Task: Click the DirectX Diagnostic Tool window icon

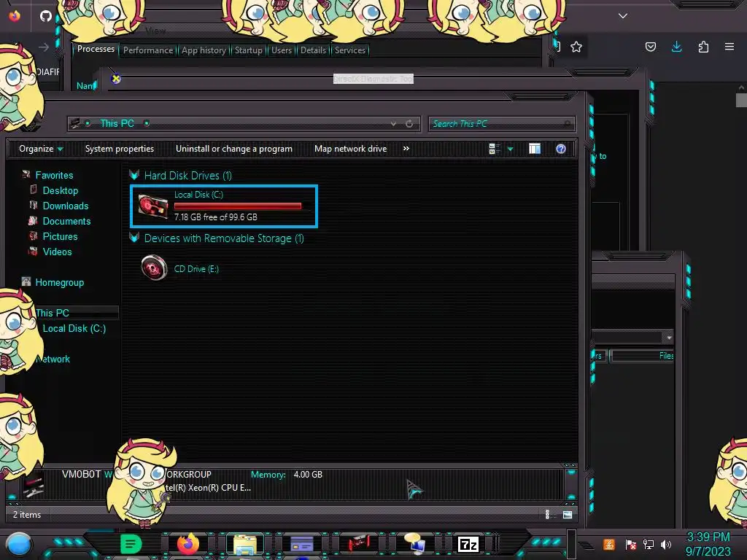Action: (x=116, y=79)
